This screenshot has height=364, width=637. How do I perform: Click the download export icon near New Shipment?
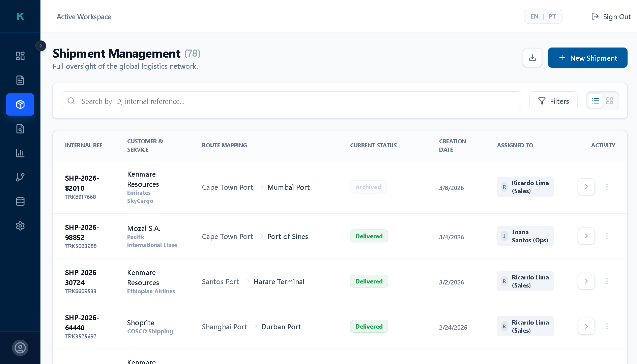(532, 58)
